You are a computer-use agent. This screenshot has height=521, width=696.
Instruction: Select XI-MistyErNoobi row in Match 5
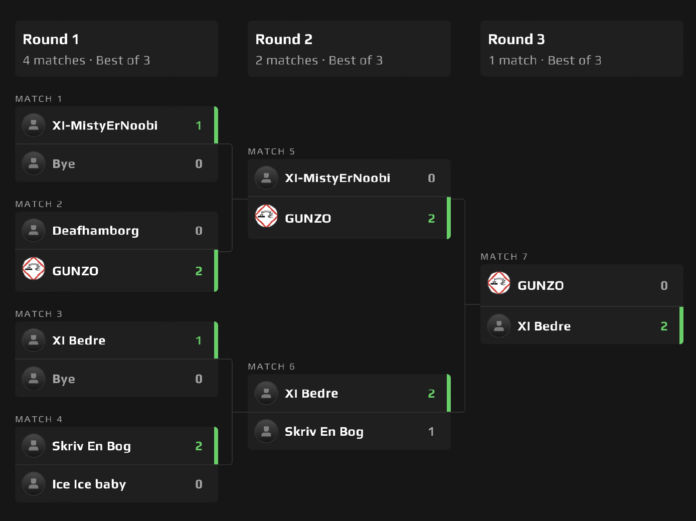click(349, 178)
